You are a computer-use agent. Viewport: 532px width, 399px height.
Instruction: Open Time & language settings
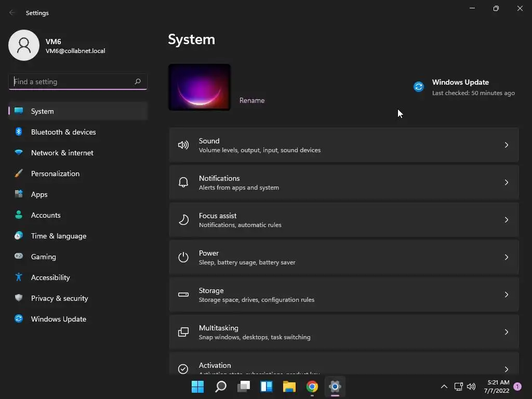[x=78, y=236]
